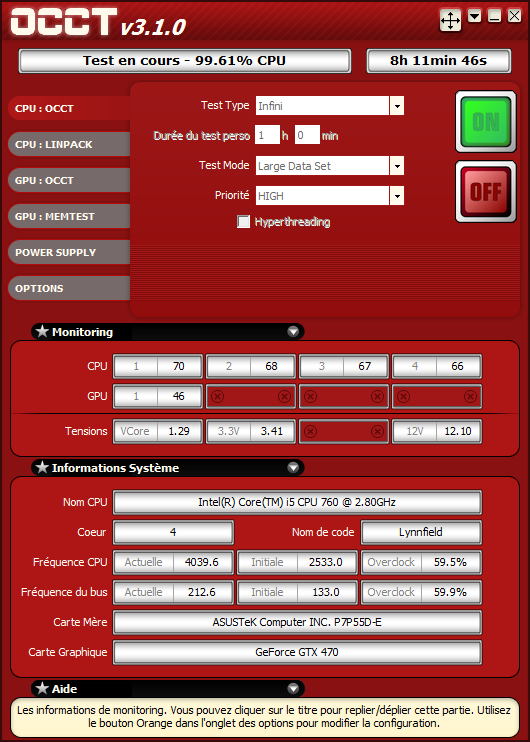Open the Test Mode dropdown
This screenshot has width=530, height=742.
pos(397,166)
